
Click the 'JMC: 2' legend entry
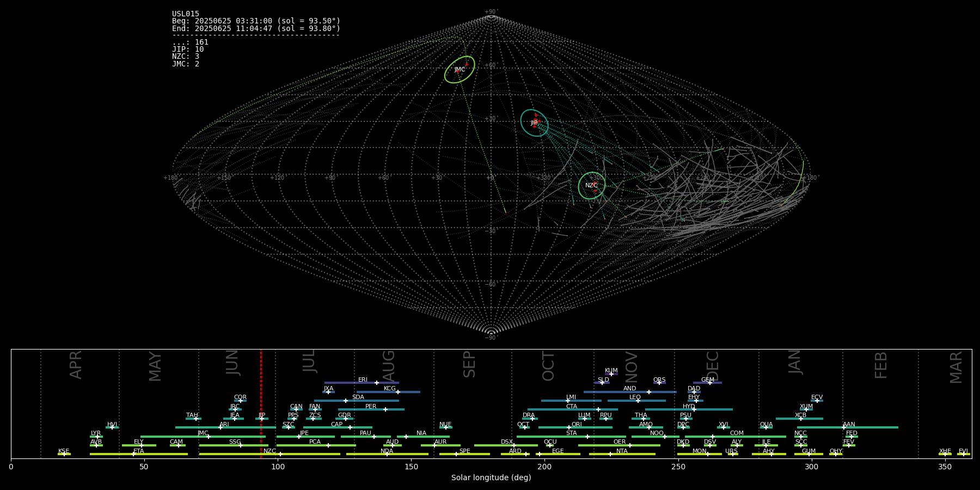tap(186, 64)
